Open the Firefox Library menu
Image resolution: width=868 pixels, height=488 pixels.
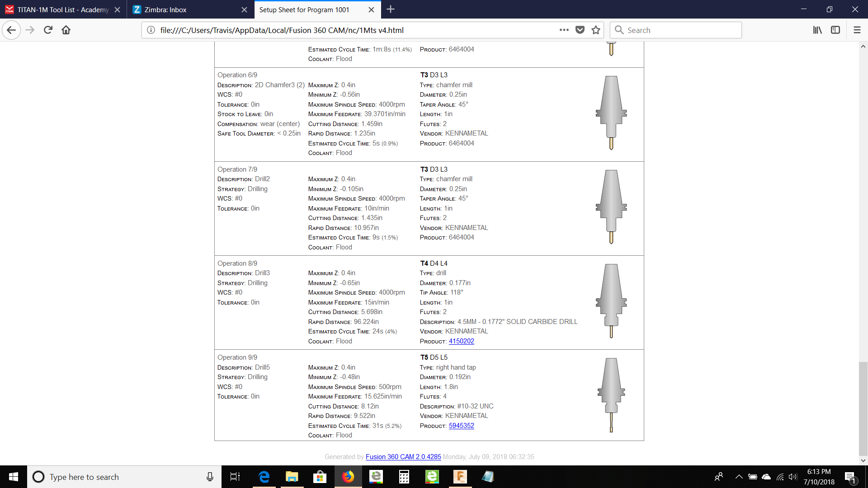817,30
